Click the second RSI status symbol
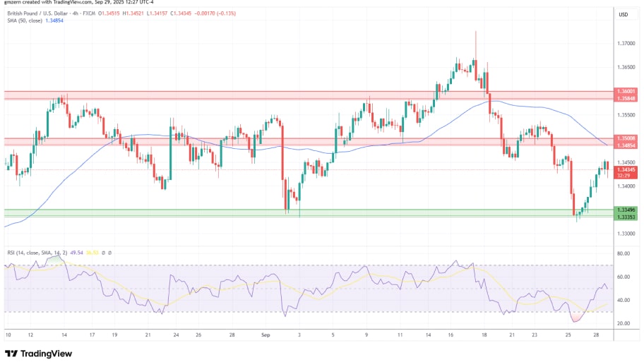This screenshot has height=362, width=644. point(109,252)
